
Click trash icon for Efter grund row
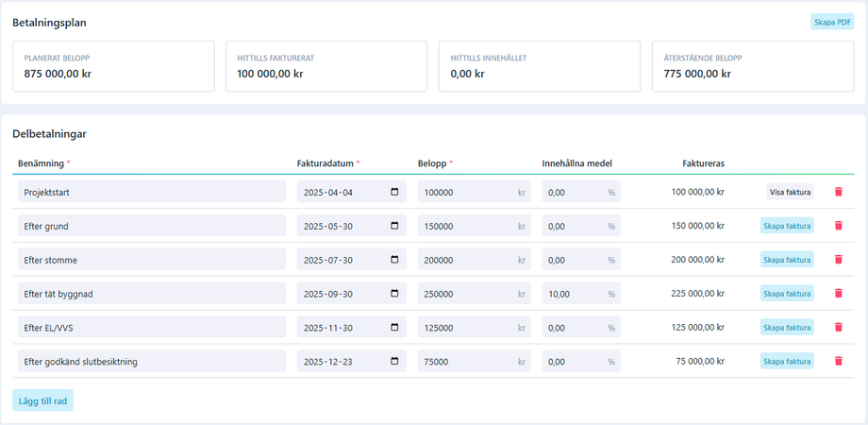[838, 226]
